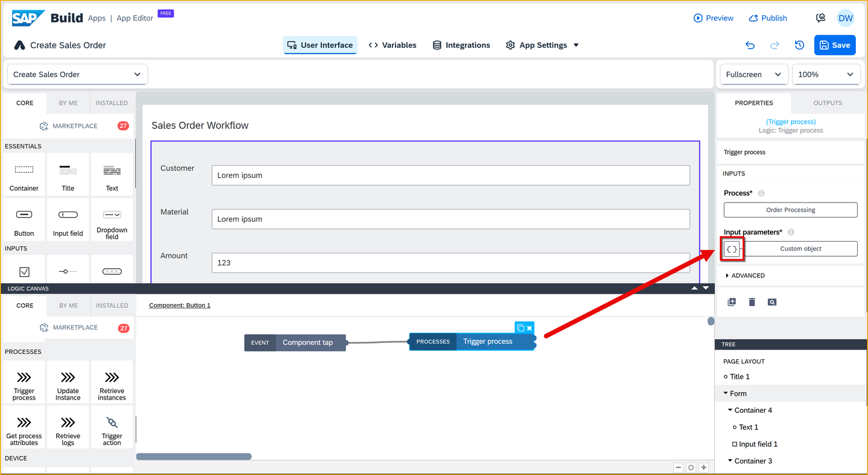This screenshot has width=868, height=475.
Task: Click the duplicate-plus icon in Properties panel
Action: 732,302
